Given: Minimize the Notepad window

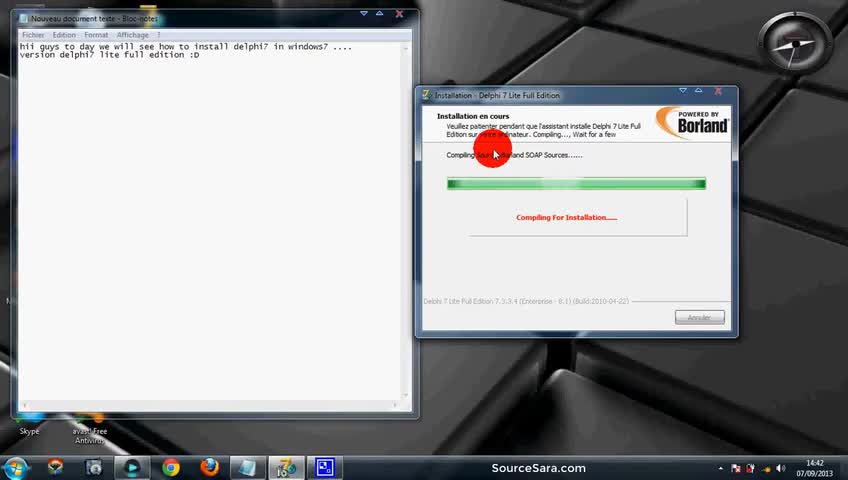Looking at the screenshot, I should pos(363,14).
